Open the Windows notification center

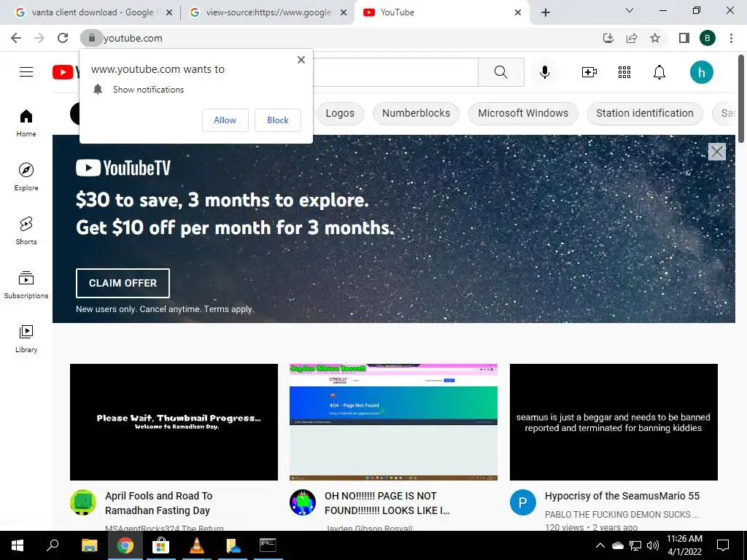[x=723, y=545]
